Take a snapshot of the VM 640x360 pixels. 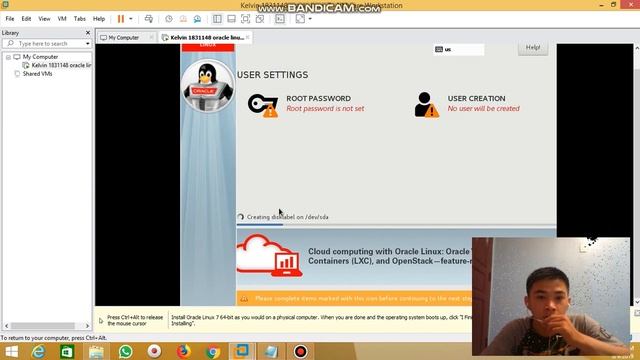(169, 19)
